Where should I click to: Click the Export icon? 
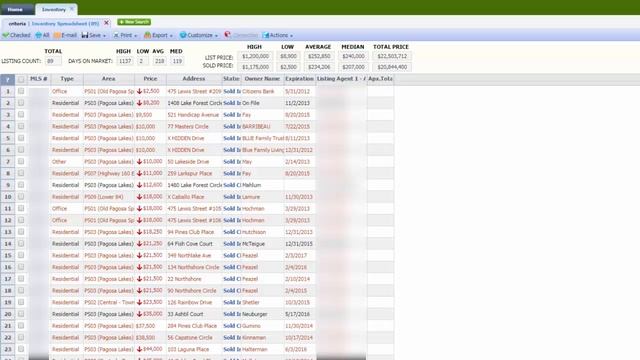coord(147,36)
